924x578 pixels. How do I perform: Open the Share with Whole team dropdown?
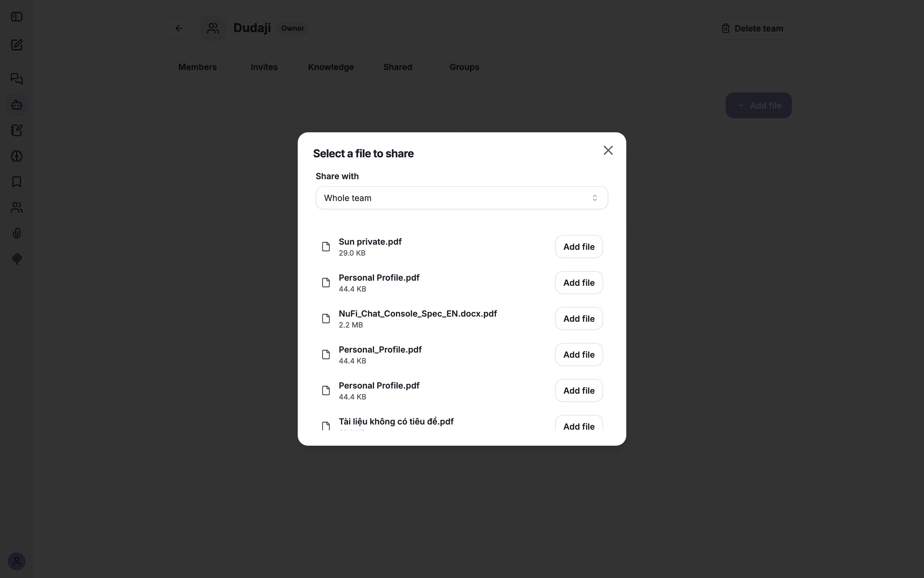(462, 197)
